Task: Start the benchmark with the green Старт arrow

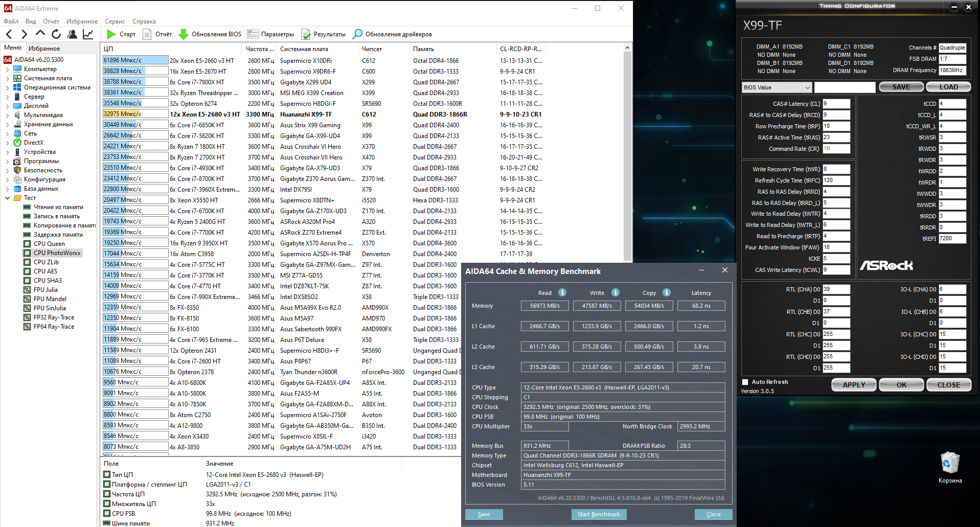Action: pyautogui.click(x=111, y=34)
